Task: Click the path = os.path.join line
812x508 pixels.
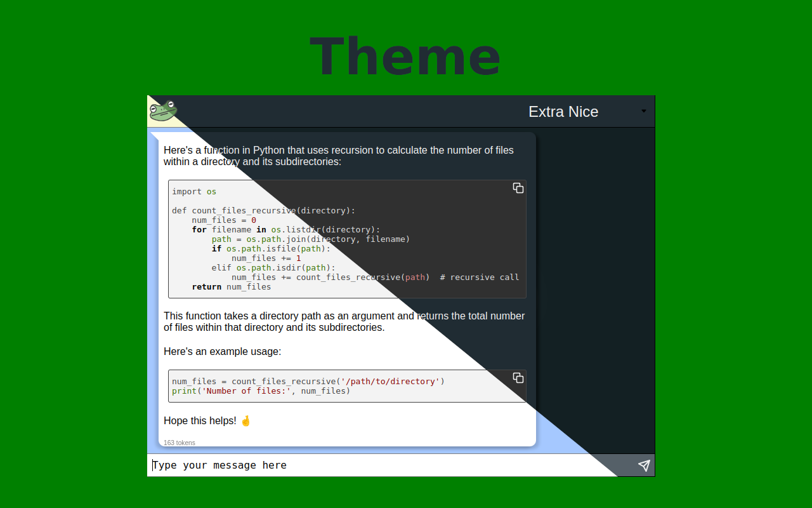Action: 311,239
